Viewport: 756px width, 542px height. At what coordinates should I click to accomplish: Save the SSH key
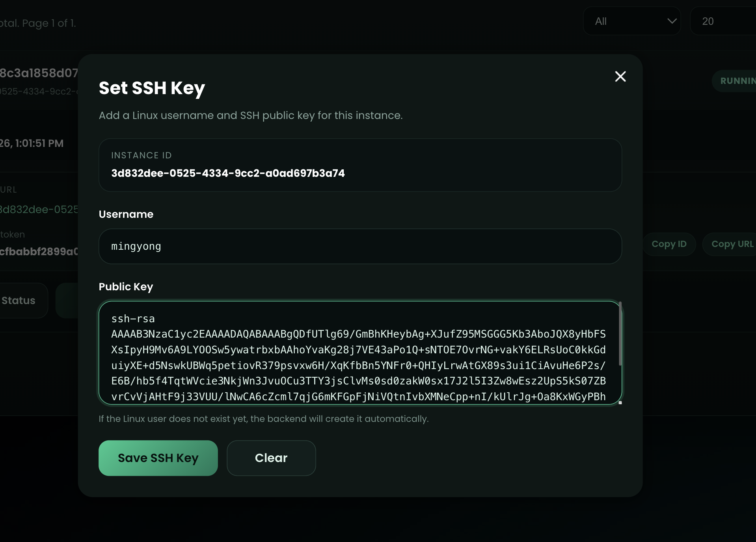158,458
